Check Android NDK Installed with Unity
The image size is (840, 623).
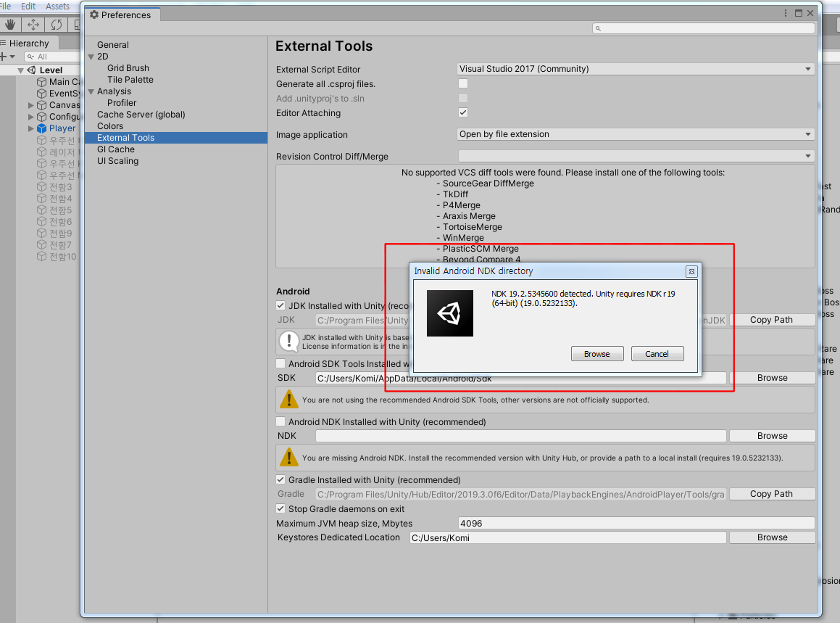tap(280, 421)
